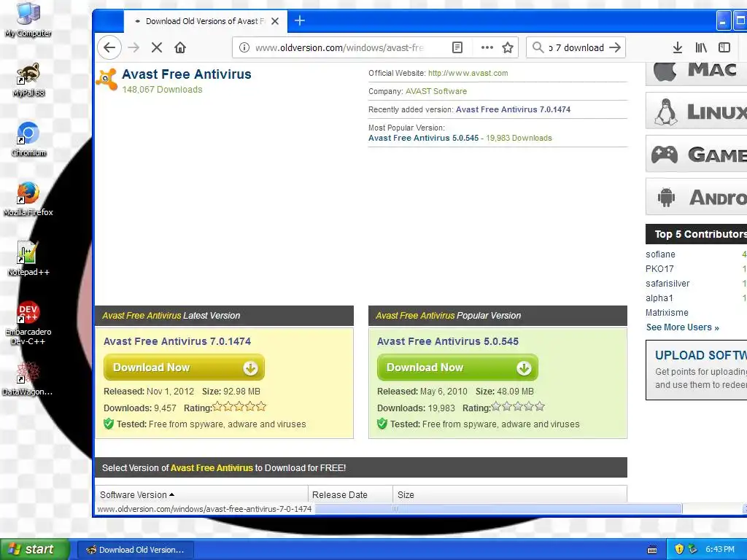Click the security shield tray icon
Screen dimensions: 747x560
tap(679, 549)
